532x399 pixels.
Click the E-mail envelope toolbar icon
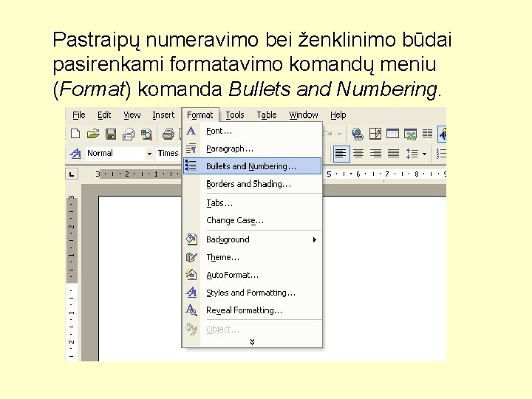coord(129,134)
